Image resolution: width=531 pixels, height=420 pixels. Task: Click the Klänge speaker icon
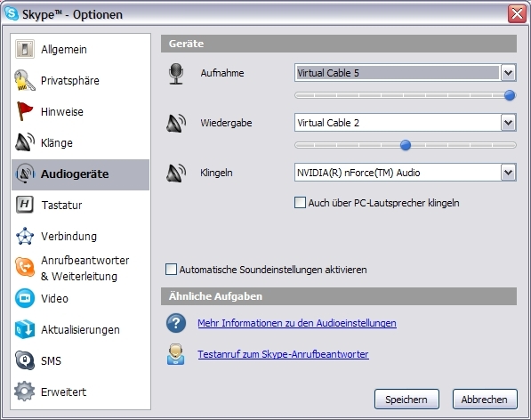25,141
